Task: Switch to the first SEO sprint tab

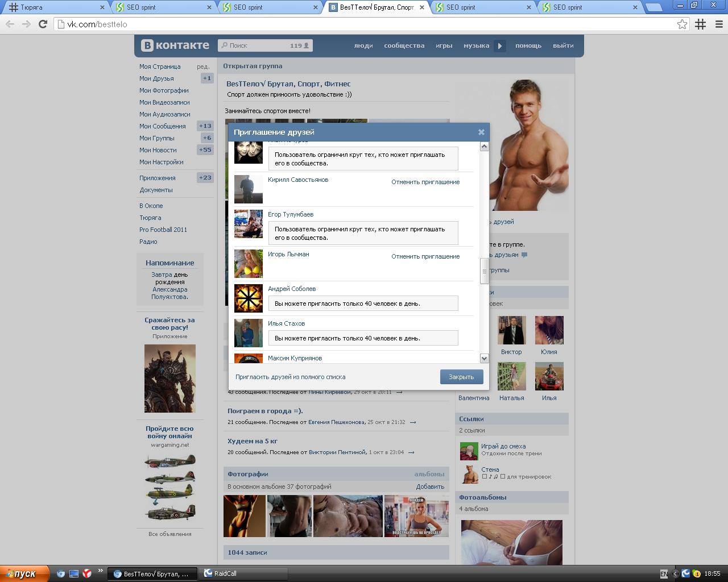Action: (162, 7)
